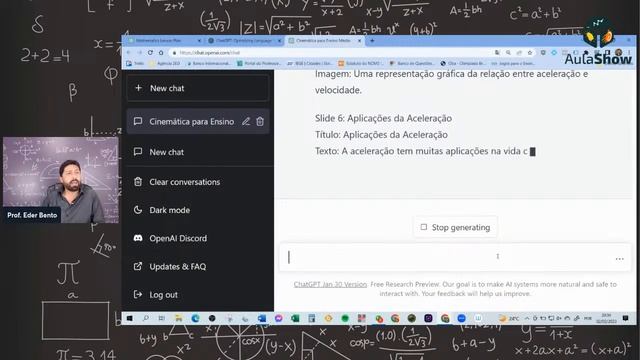Open File Explorer from the taskbar

click(178, 318)
